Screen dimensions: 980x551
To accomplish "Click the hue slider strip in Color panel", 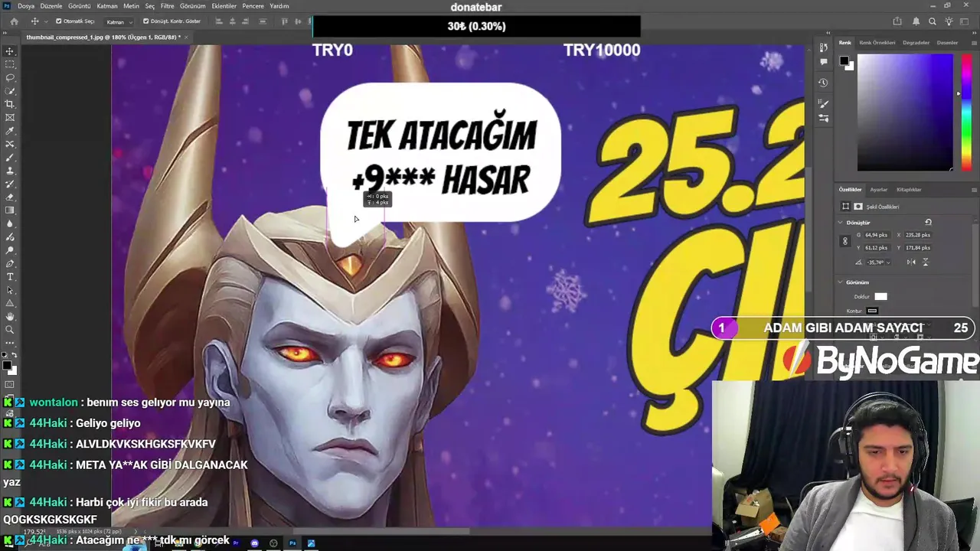I will point(967,111).
